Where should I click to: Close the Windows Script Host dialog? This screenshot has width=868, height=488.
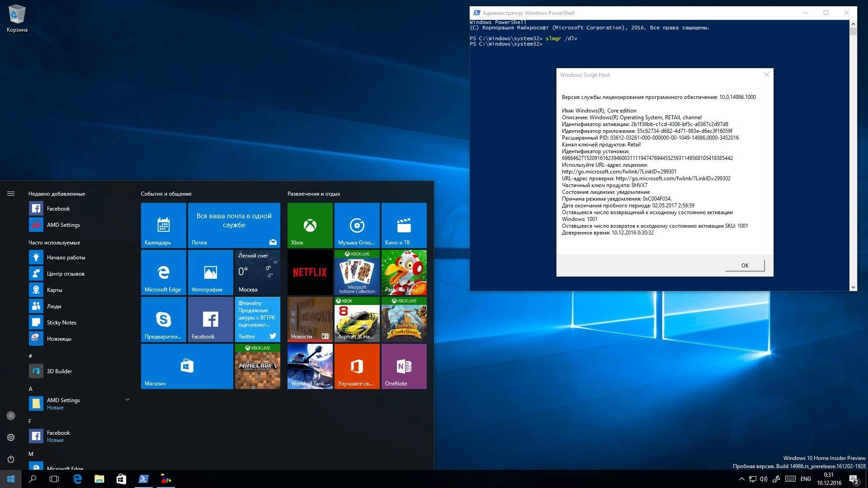point(766,75)
